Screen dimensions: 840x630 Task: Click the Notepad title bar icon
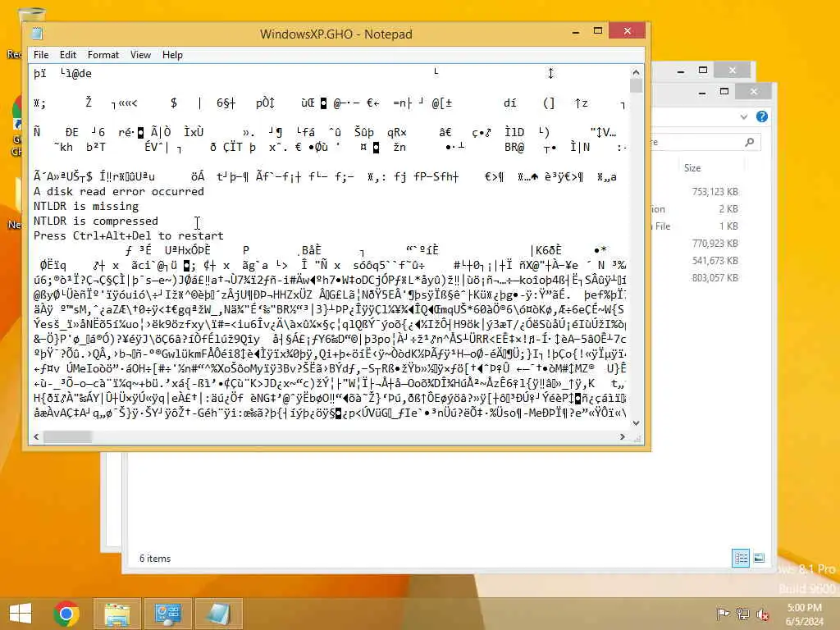click(38, 34)
